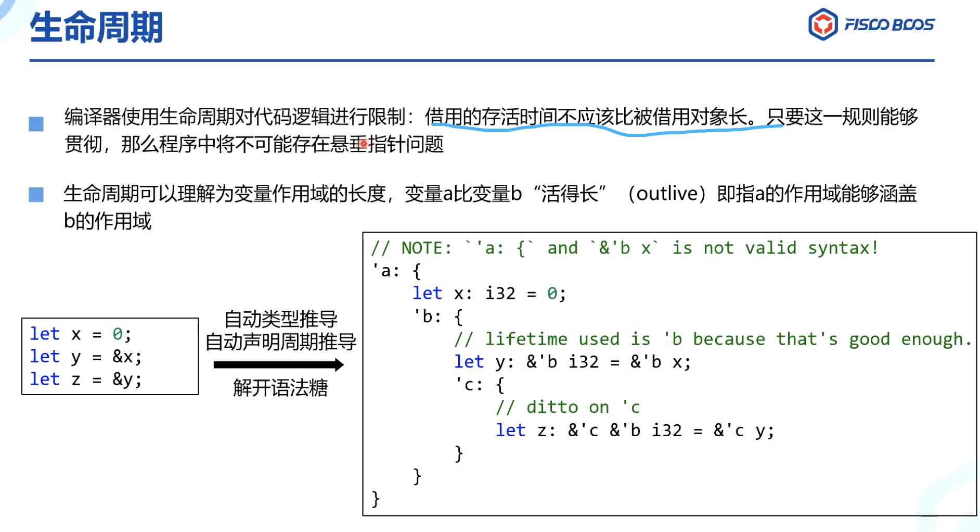
Task: Click the 自动类型推导 label
Action: click(x=280, y=319)
